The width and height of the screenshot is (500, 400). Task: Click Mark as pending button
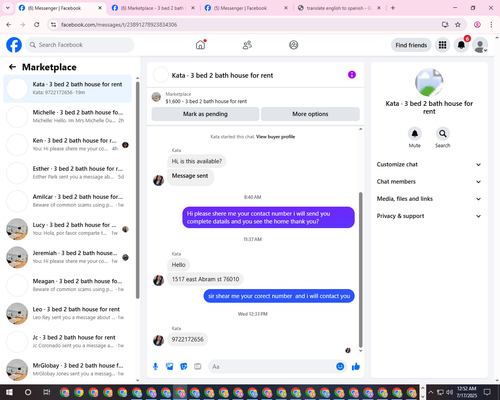click(x=205, y=114)
